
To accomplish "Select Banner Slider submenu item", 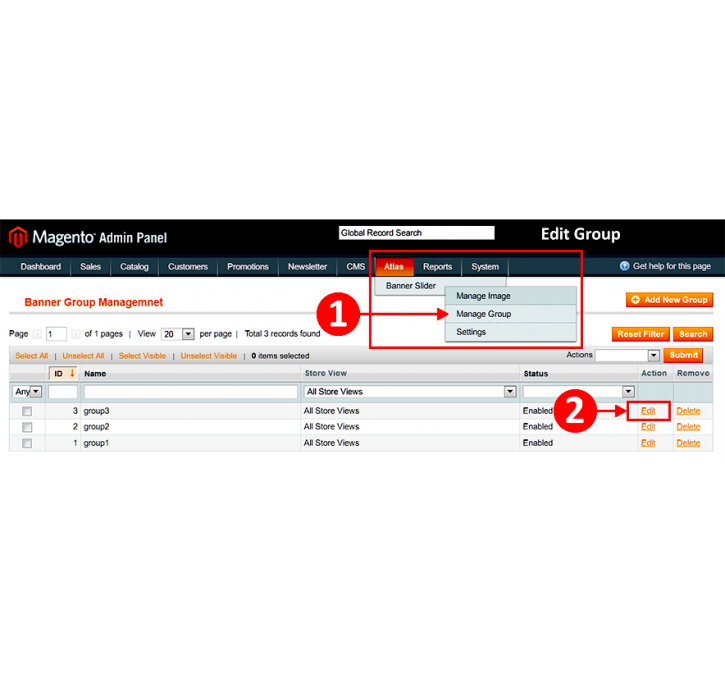I will pos(411,286).
